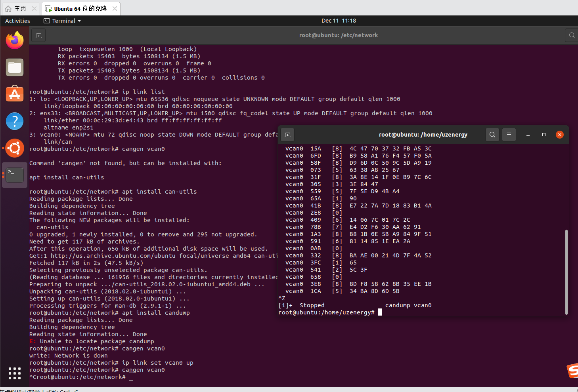Close the 主页 tab
Screen dimensions: 578x392
pos(34,8)
